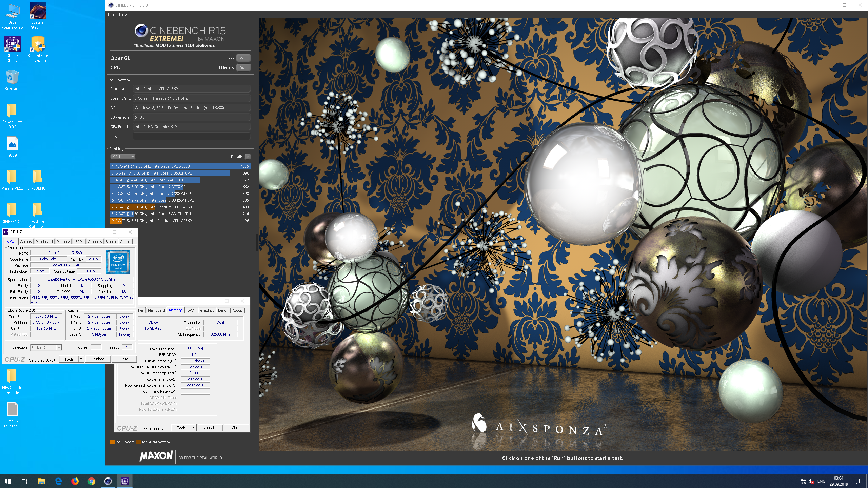Select ranking row Pentium G4560 score 106
This screenshot has width=868, height=488.
180,221
